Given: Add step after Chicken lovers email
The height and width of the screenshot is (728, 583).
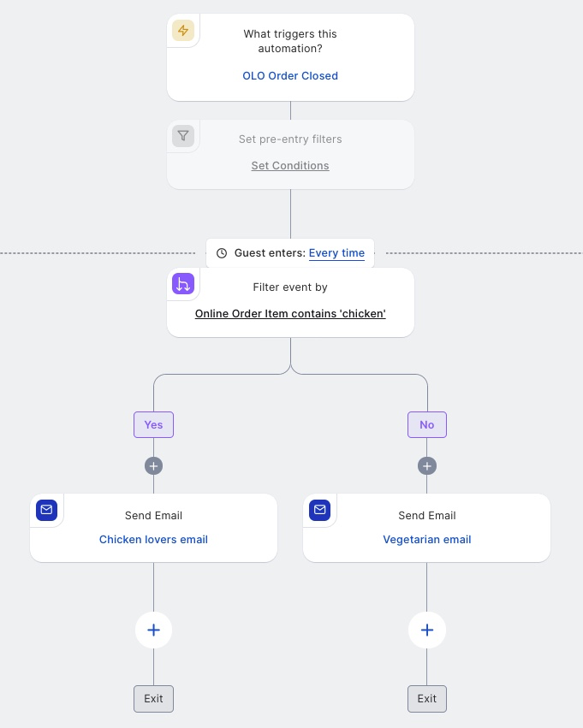Looking at the screenshot, I should tap(154, 630).
